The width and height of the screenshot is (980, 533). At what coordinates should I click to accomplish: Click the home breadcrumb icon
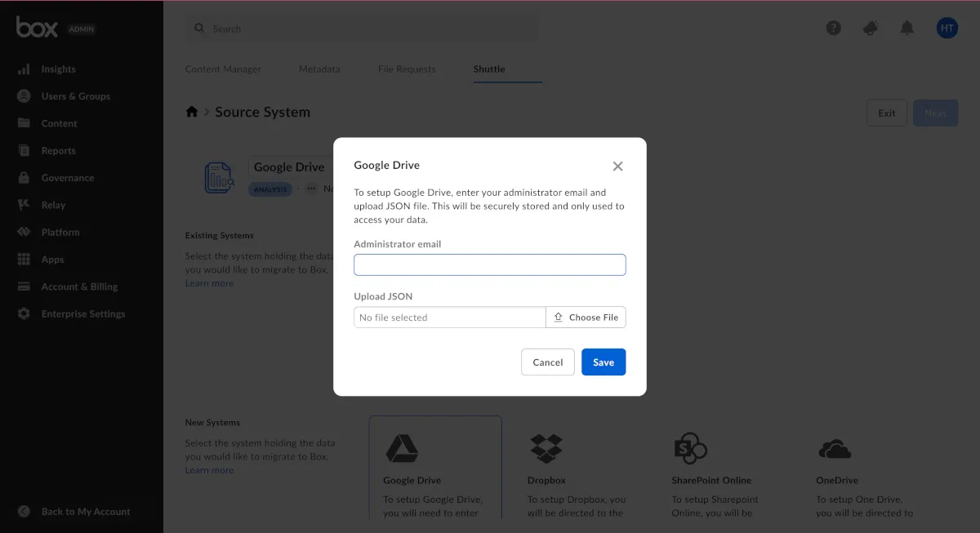[x=192, y=112]
